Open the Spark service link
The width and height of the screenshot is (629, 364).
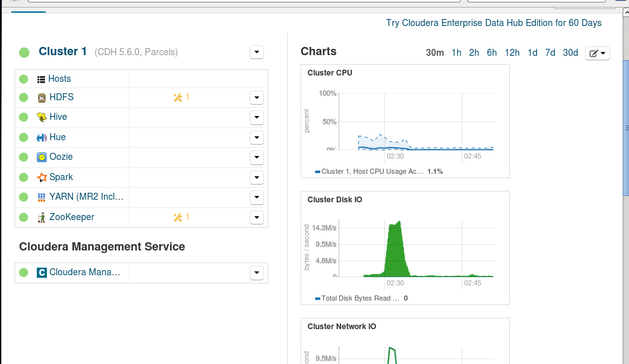61,177
